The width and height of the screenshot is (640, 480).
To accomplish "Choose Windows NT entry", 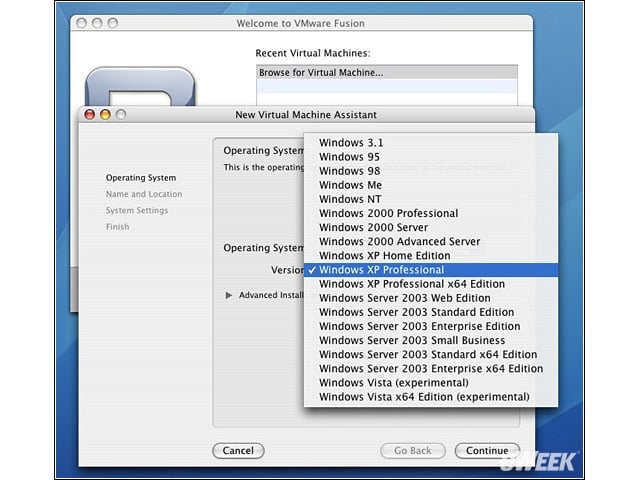I will (431, 199).
